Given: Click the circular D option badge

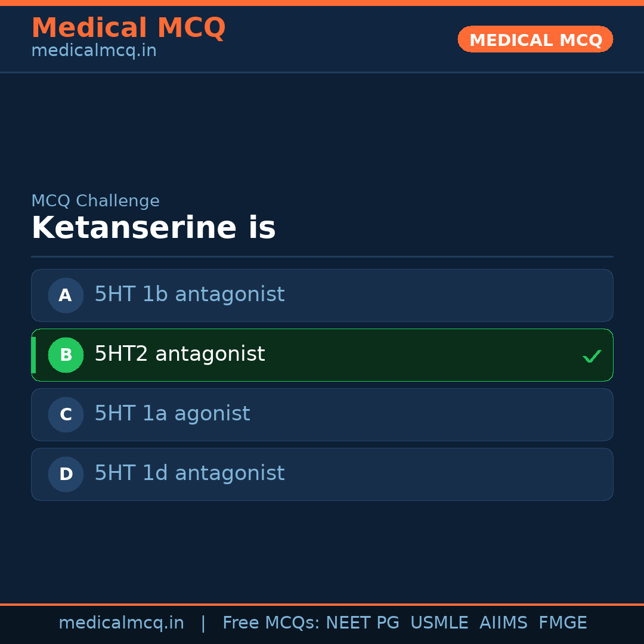Looking at the screenshot, I should (66, 474).
